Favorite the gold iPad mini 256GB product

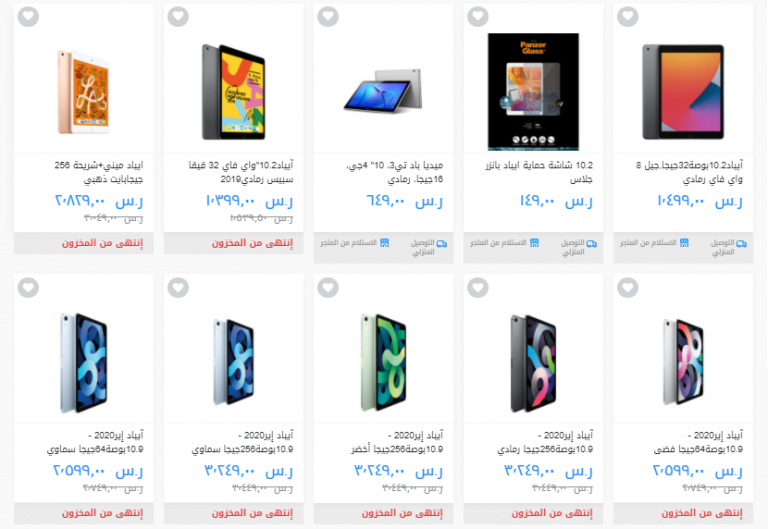pyautogui.click(x=28, y=17)
